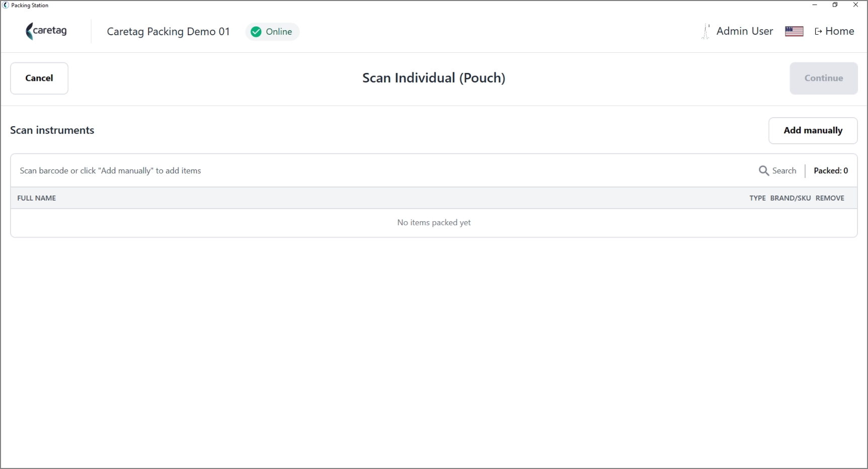Click the Online status badge
Screen dimensions: 868x469
coord(272,32)
